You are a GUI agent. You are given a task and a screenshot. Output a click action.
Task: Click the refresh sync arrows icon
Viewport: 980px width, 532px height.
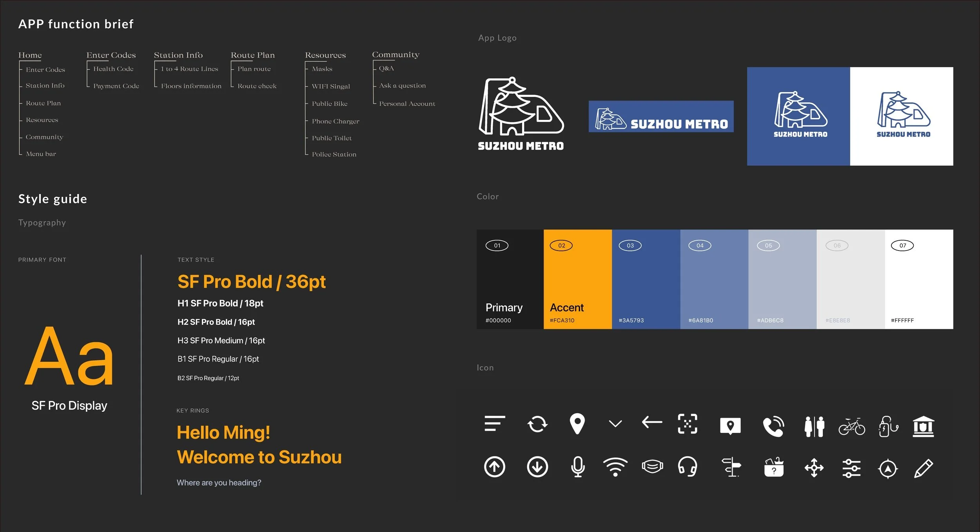(x=537, y=424)
